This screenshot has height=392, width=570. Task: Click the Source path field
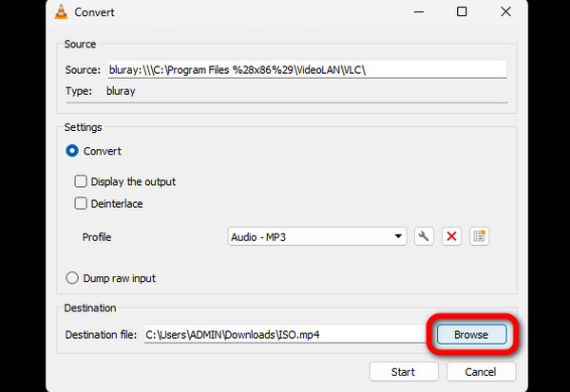(307, 69)
